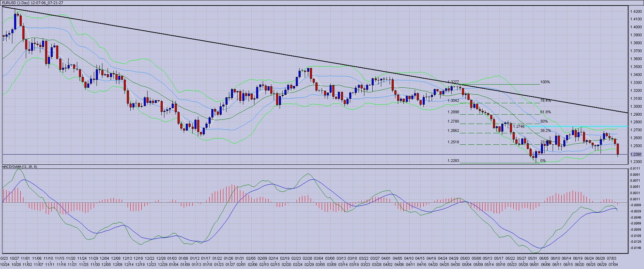
Task: Click the 1.2898 Fibonacci price label
Action: tap(453, 112)
